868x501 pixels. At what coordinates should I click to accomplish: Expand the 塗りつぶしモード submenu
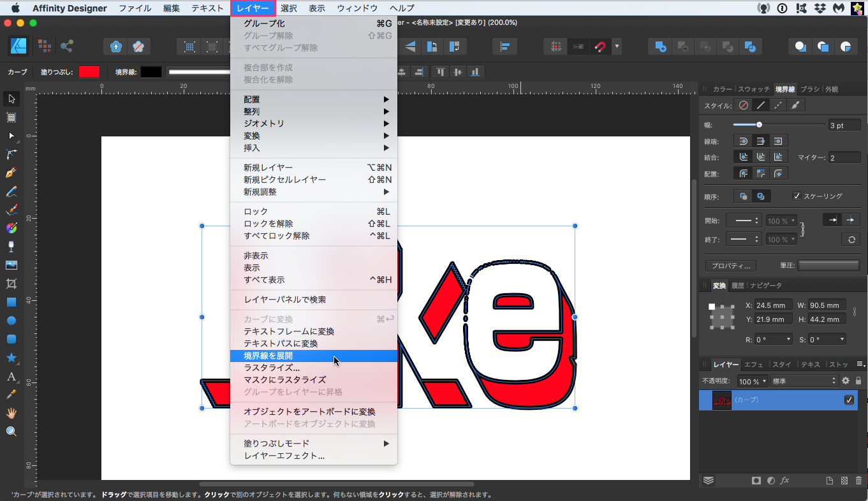click(313, 444)
